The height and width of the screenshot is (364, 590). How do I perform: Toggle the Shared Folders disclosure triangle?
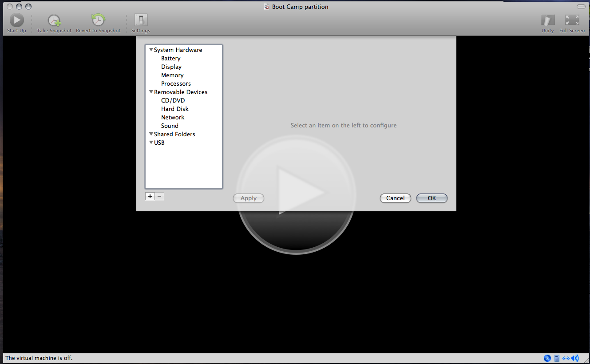pyautogui.click(x=151, y=134)
